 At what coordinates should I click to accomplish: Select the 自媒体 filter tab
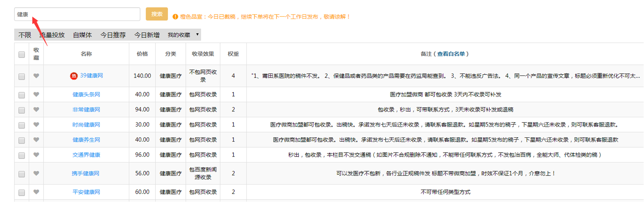pyautogui.click(x=82, y=35)
